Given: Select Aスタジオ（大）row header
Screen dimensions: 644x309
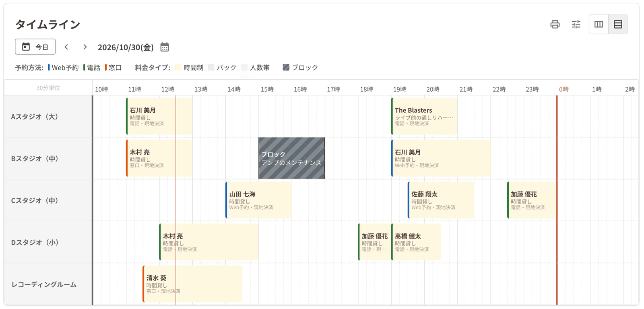Looking at the screenshot, I should click(x=48, y=116).
